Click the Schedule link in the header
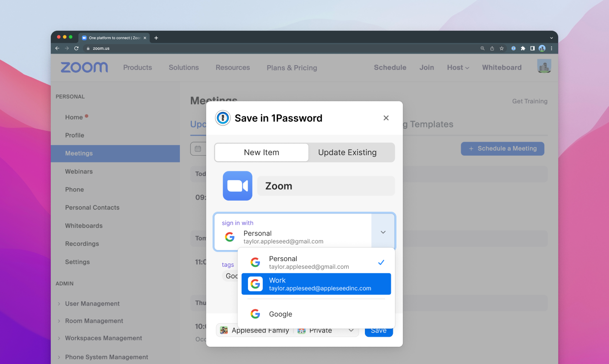Viewport: 609px width, 364px height. click(390, 68)
